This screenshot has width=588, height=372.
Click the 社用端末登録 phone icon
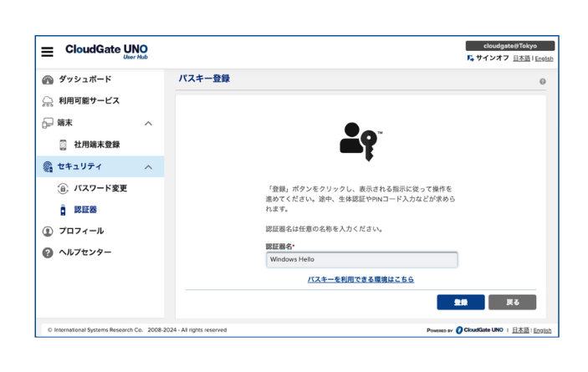[x=63, y=145]
